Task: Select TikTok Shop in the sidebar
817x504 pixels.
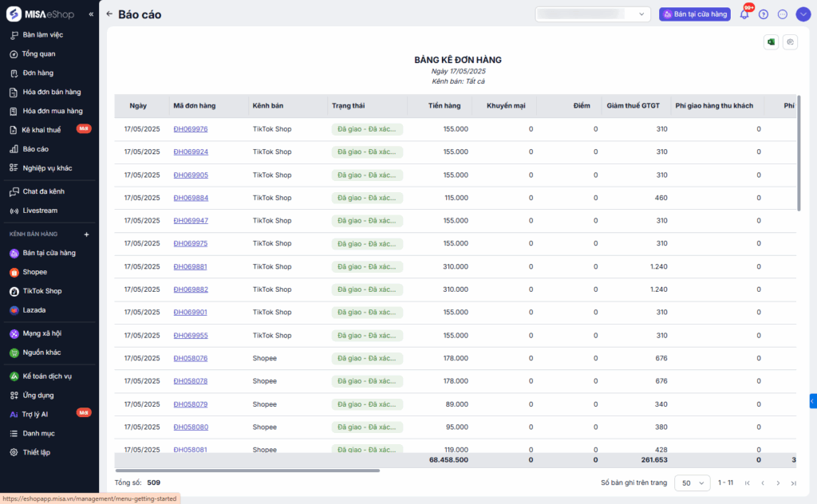Action: click(x=41, y=291)
